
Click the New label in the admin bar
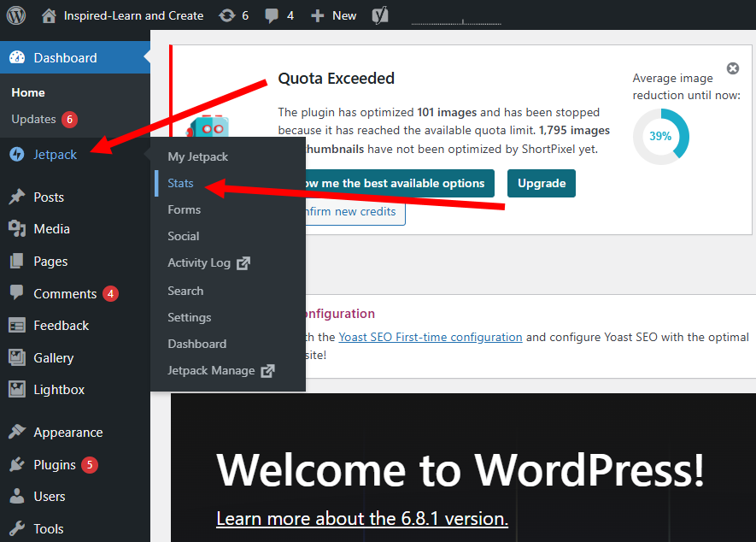pyautogui.click(x=344, y=16)
